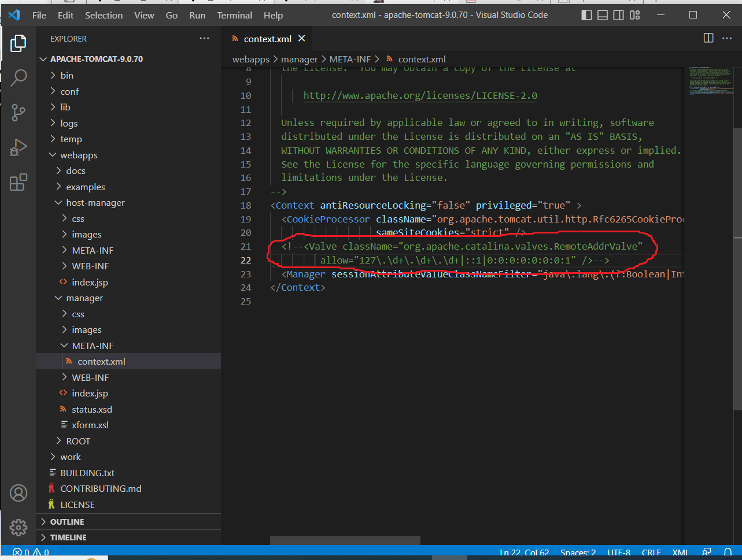The width and height of the screenshot is (742, 560).
Task: Open the Selection menu
Action: click(104, 15)
